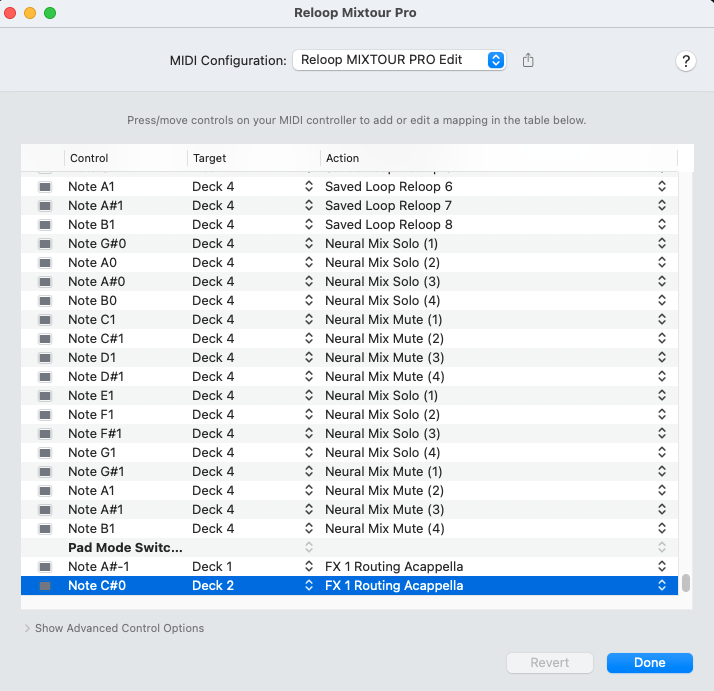Click 'Neural Mix Mute (3)' in Note A#1 row
Screen dimensions: 714x691
385,510
